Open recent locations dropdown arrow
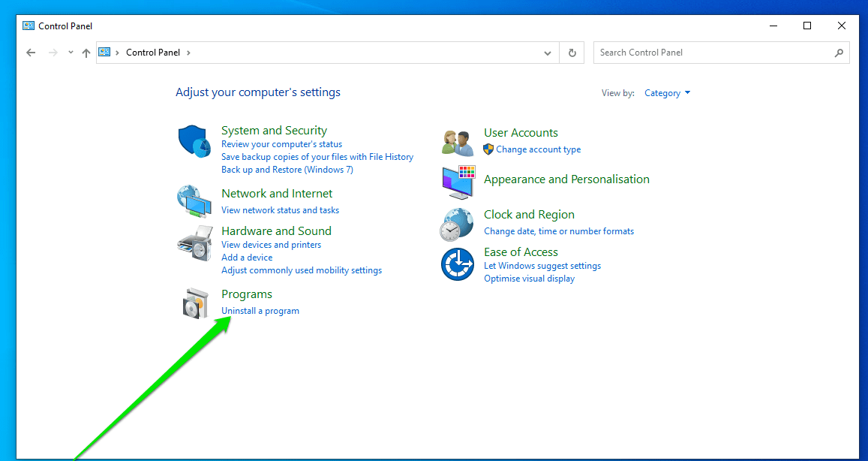 pos(71,53)
